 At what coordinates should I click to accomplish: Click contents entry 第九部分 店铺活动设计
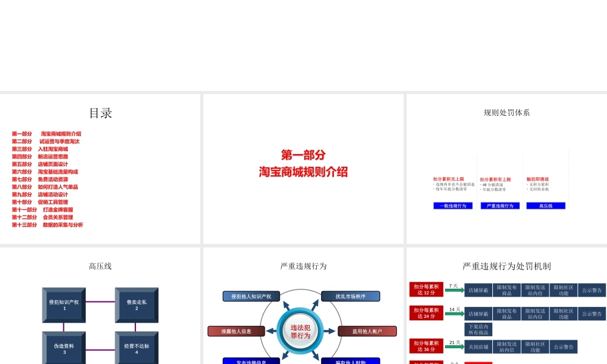[40, 195]
